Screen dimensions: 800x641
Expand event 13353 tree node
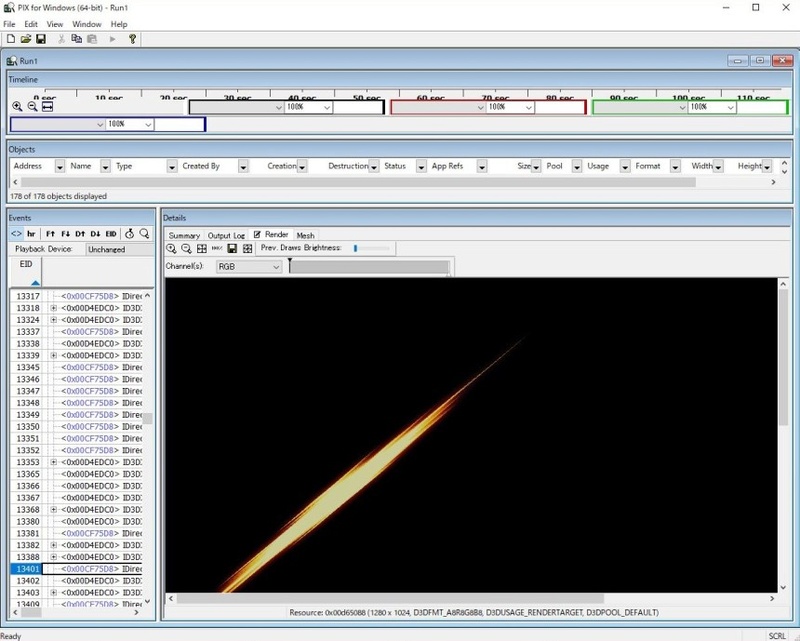tap(54, 462)
